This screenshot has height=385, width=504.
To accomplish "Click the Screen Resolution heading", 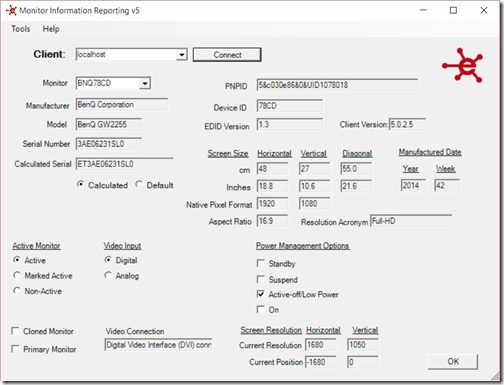I will tap(271, 330).
